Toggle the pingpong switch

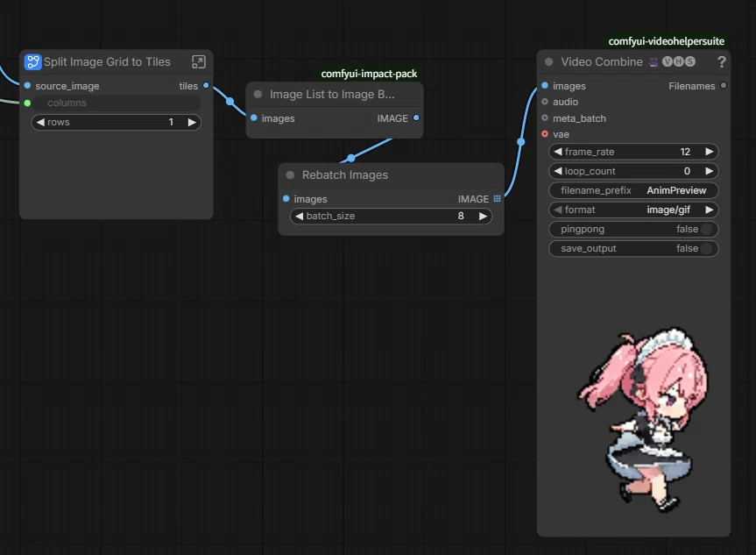(x=706, y=229)
